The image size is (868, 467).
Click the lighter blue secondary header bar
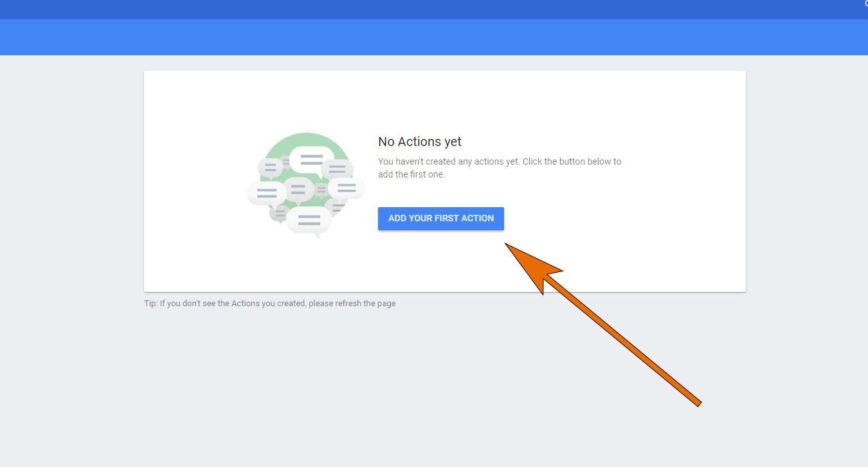pos(386,37)
